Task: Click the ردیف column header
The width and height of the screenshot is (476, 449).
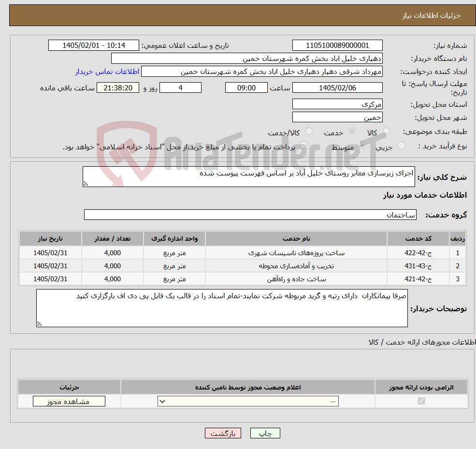Action: pos(458,239)
